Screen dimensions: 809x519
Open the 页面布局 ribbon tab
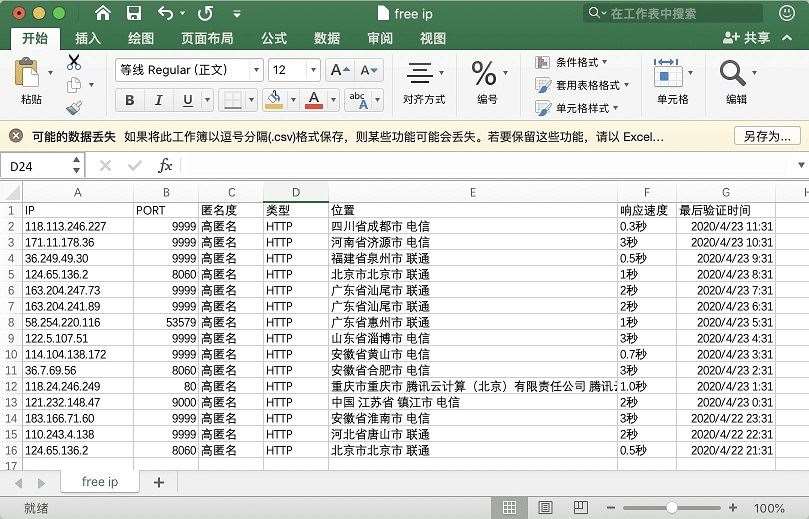tap(207, 38)
